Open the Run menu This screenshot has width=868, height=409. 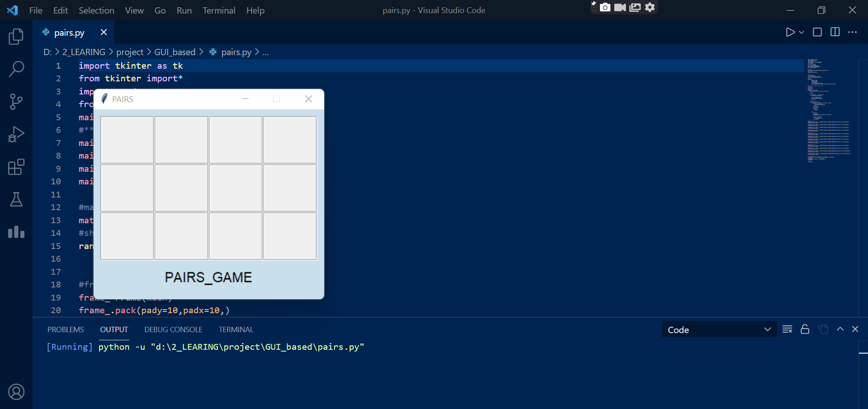[x=184, y=10]
